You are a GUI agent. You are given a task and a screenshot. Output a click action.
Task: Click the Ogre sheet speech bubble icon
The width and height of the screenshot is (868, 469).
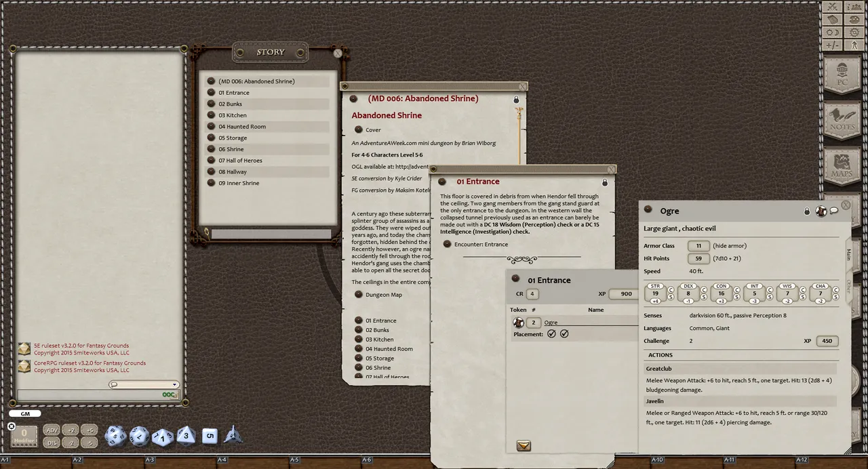click(834, 211)
